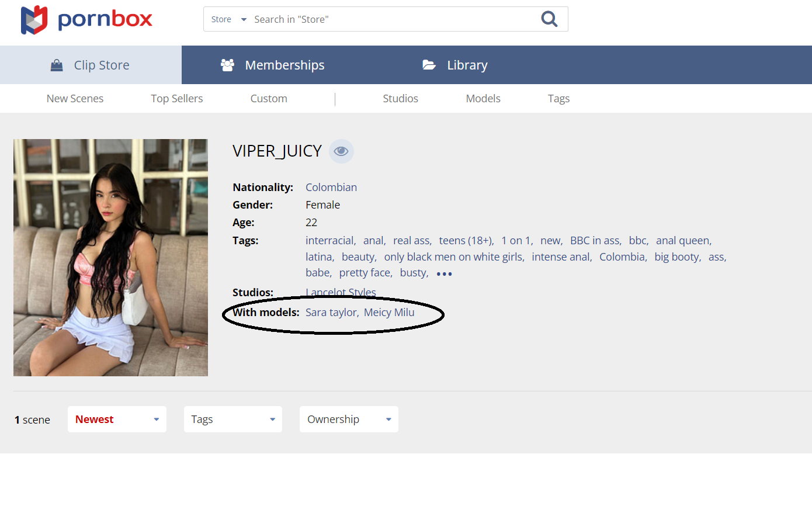
Task: Open the Top Sellers tab
Action: tap(176, 99)
